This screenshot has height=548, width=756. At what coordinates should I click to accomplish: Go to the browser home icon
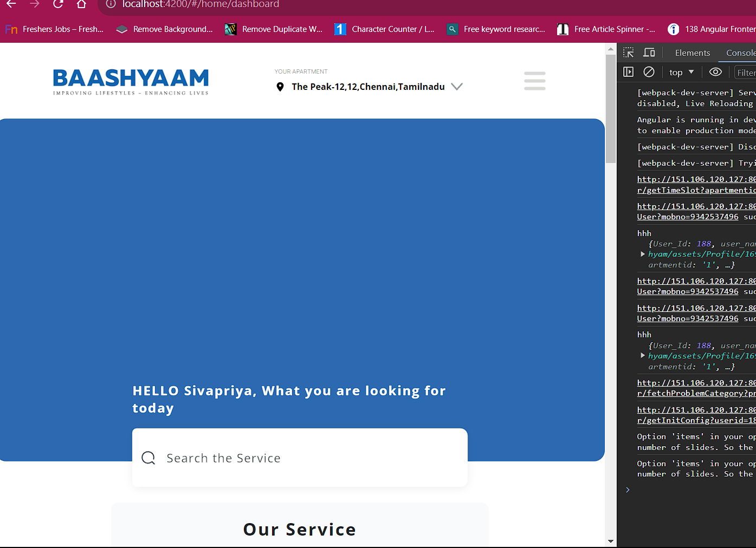coord(81,4)
